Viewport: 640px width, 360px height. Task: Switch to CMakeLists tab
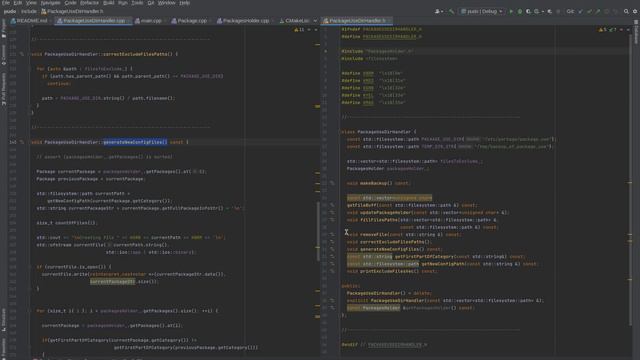click(294, 20)
